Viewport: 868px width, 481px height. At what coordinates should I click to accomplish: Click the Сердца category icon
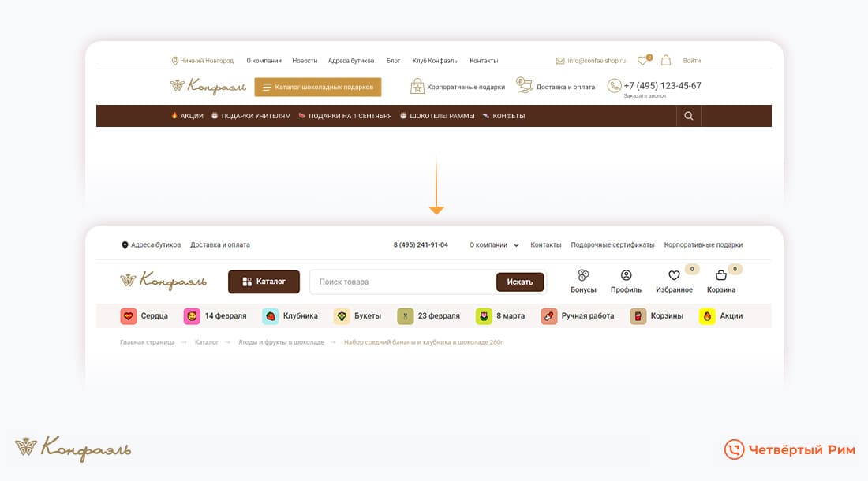click(x=129, y=316)
